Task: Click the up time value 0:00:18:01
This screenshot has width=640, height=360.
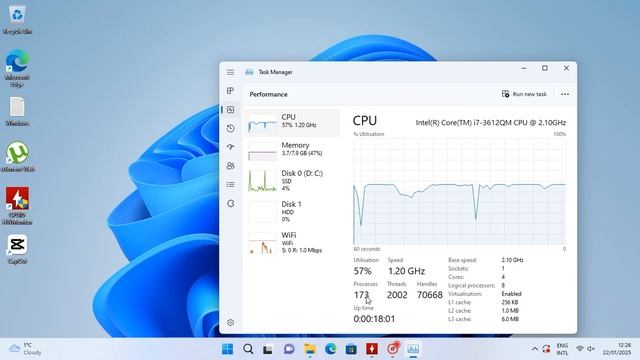Action: [374, 319]
